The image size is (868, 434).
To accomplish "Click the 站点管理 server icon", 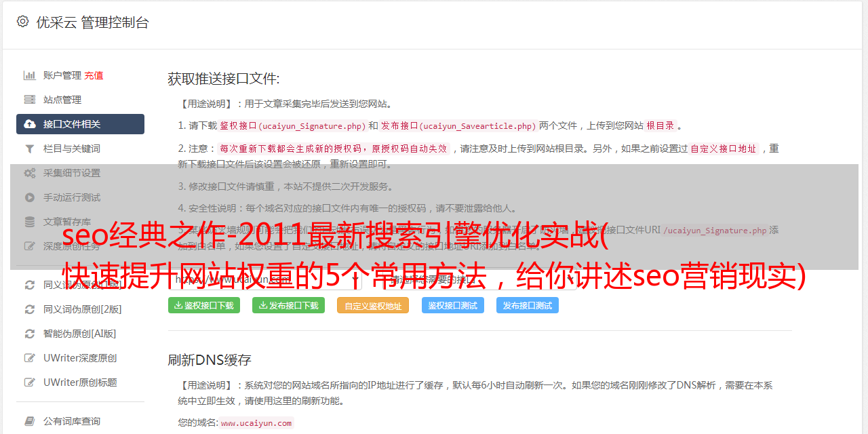I will click(x=30, y=100).
